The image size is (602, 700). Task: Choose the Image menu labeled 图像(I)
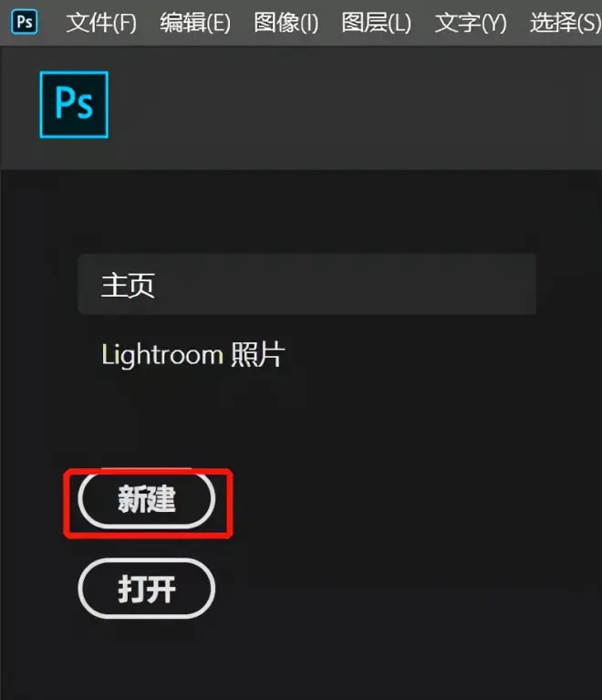(x=286, y=23)
